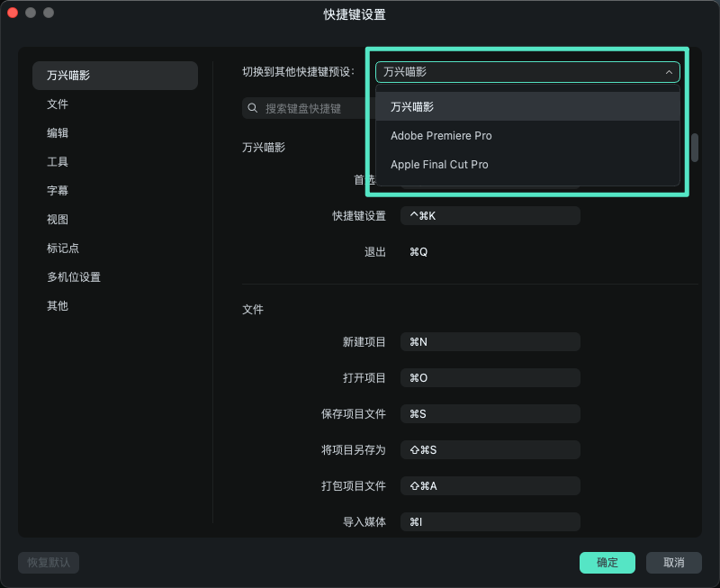Select Apple Final Cut Pro preset
The width and height of the screenshot is (720, 588).
click(439, 164)
